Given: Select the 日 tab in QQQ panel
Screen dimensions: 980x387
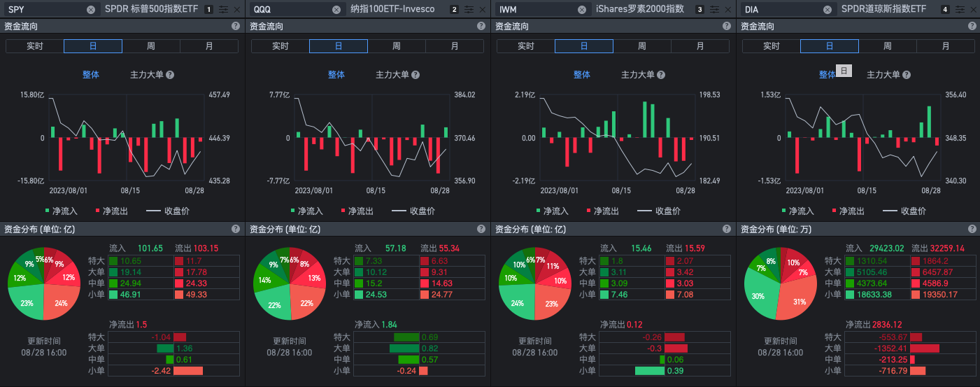Looking at the screenshot, I should [x=339, y=46].
